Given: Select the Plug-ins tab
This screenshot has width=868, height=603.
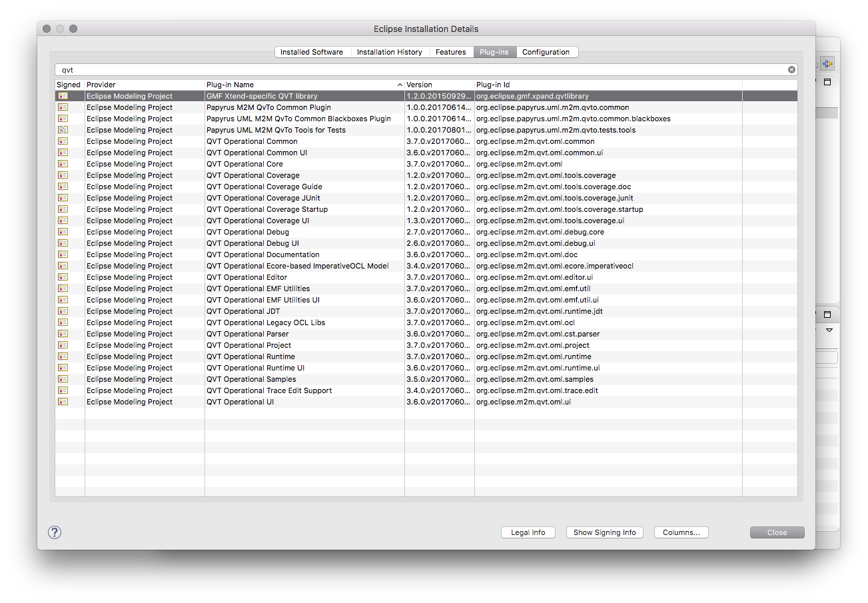Looking at the screenshot, I should click(x=494, y=52).
